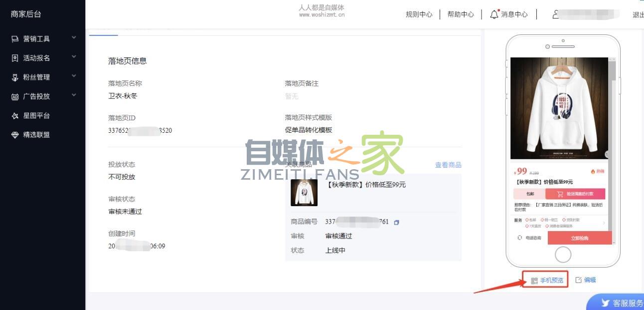Click the 精选联盟 diamond icon in the sidebar
This screenshot has width=644, height=310.
[x=15, y=135]
